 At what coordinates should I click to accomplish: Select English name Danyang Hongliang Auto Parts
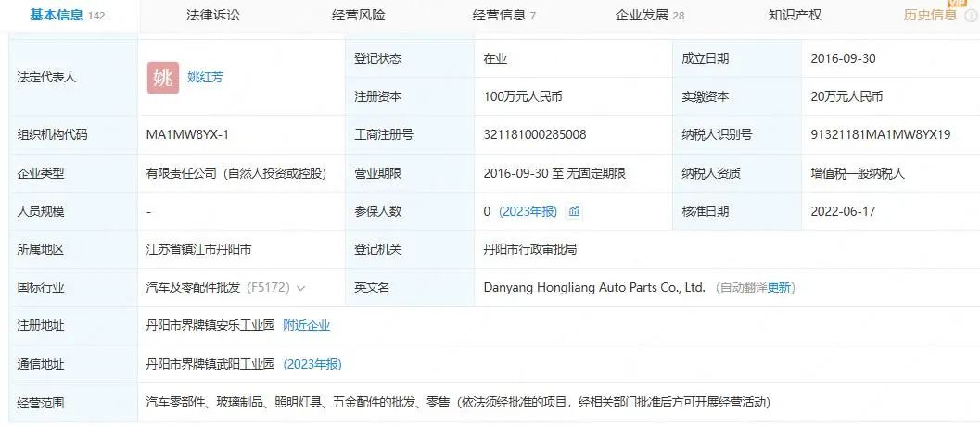tap(594, 288)
